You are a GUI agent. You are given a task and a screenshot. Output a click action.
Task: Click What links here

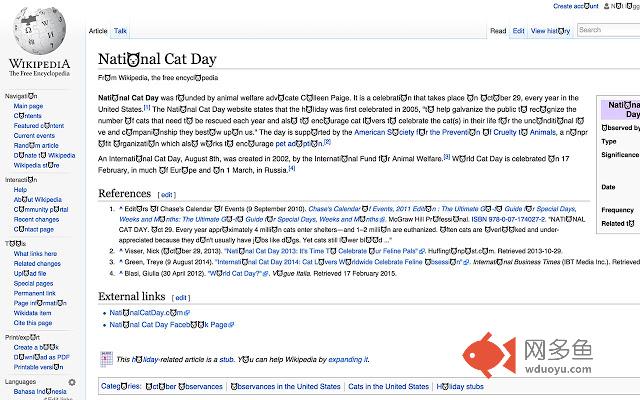click(x=35, y=254)
